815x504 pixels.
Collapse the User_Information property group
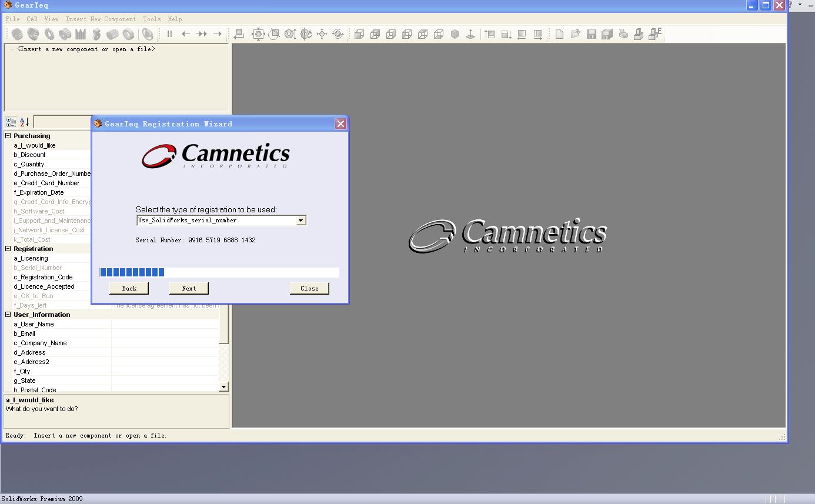coord(8,315)
